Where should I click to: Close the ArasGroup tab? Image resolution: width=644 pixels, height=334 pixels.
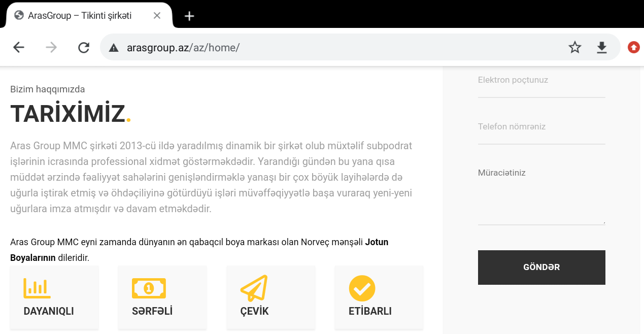157,16
